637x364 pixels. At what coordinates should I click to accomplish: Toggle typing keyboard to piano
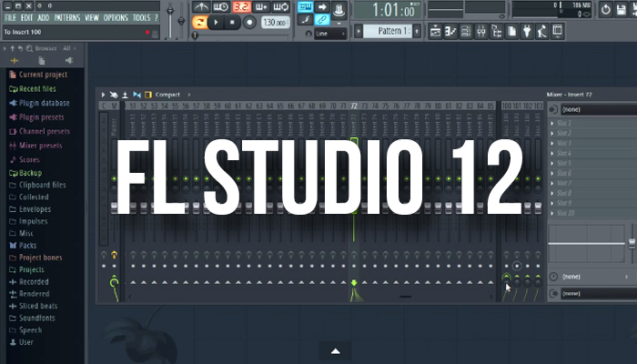pos(305,6)
